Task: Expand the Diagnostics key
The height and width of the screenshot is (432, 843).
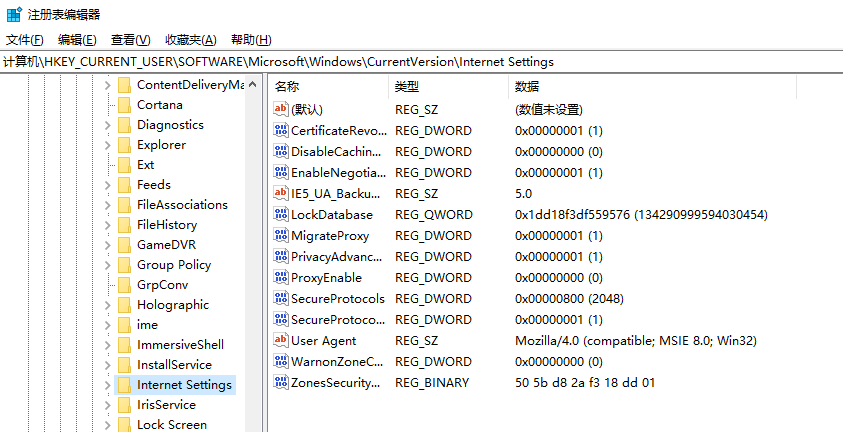Action: (108, 125)
